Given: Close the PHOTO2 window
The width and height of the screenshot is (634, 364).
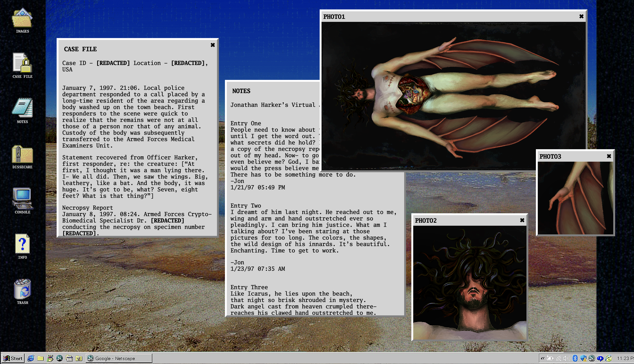Looking at the screenshot, I should [522, 220].
